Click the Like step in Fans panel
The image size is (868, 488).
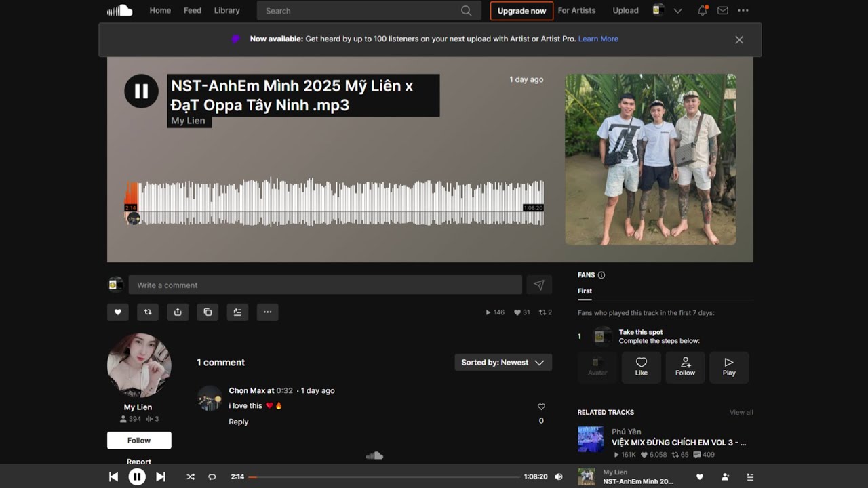642,367
